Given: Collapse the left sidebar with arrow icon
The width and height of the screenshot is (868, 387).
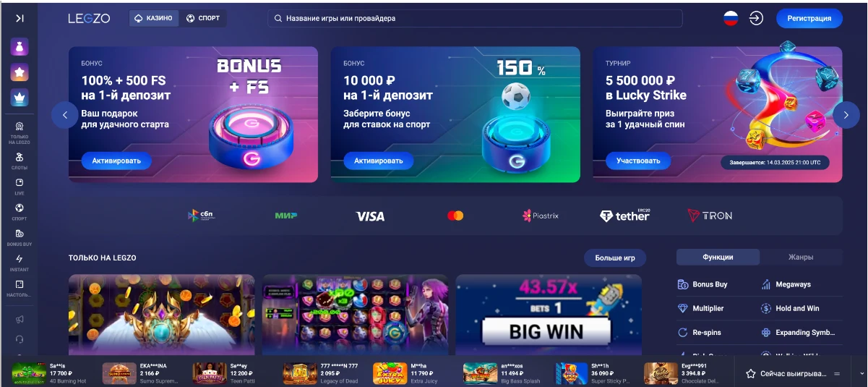Looking at the screenshot, I should pos(20,18).
